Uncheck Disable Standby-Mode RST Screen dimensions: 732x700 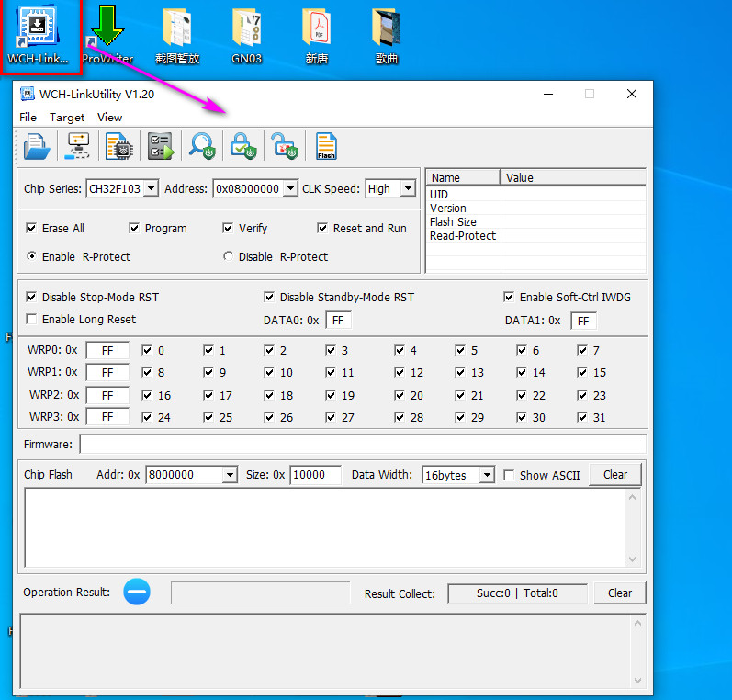pos(269,297)
